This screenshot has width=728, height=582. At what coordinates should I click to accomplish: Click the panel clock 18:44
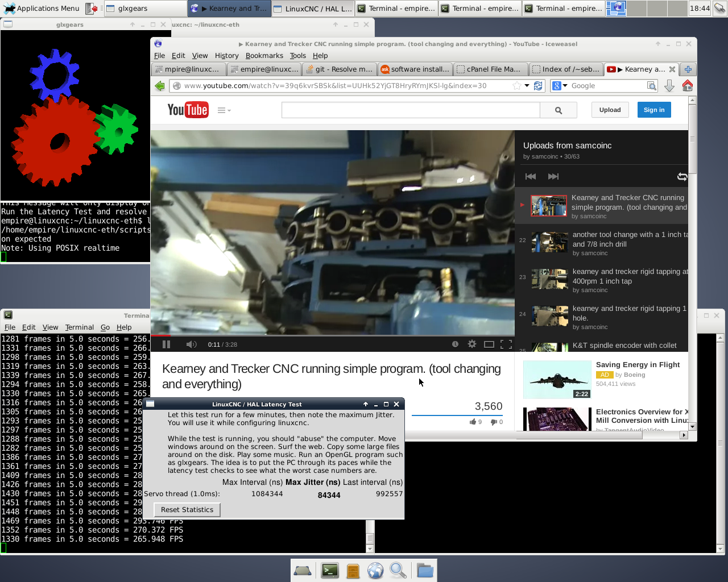coord(700,9)
